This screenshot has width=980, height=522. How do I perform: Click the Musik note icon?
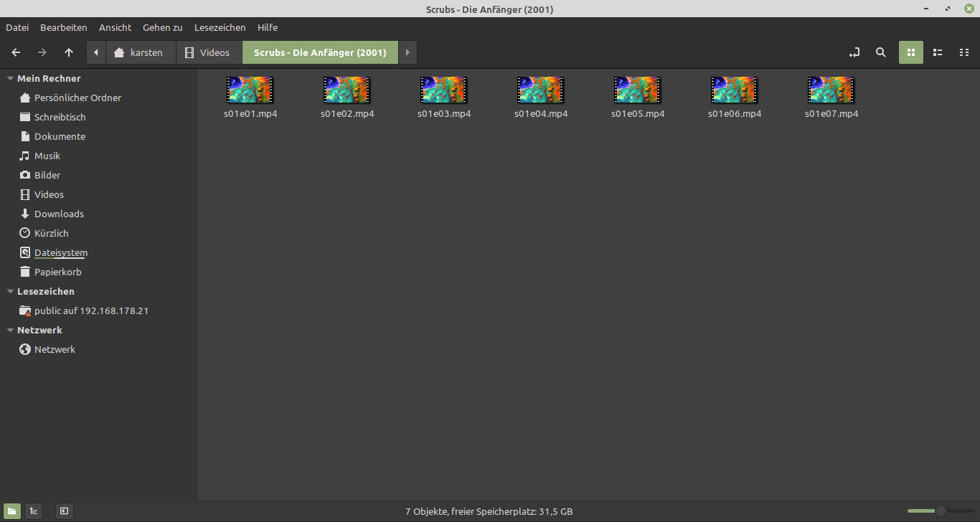pyautogui.click(x=25, y=156)
